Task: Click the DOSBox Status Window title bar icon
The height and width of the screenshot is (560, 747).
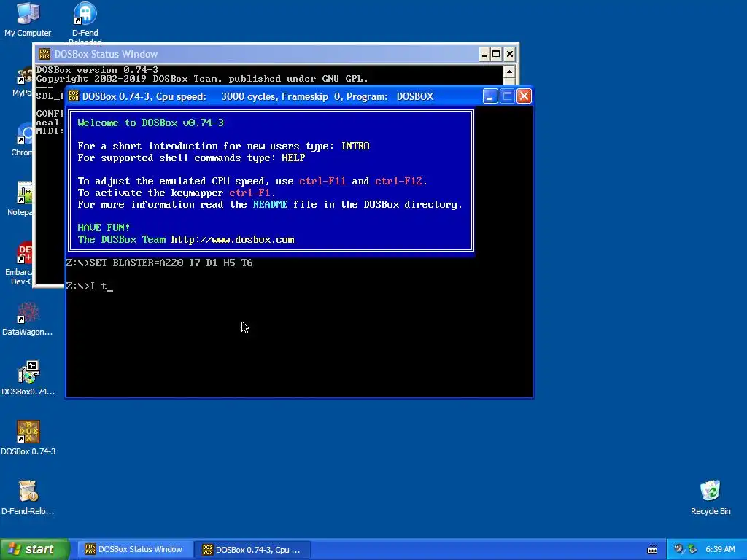Action: pyautogui.click(x=44, y=54)
